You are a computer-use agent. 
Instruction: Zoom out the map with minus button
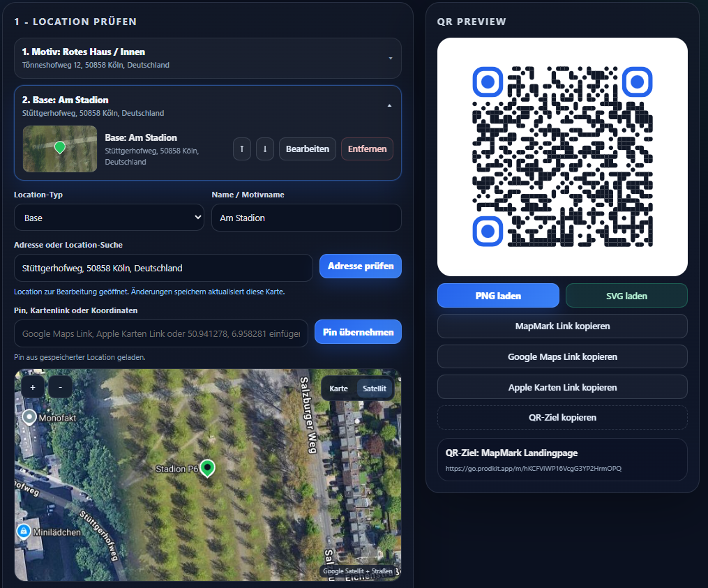pos(60,387)
